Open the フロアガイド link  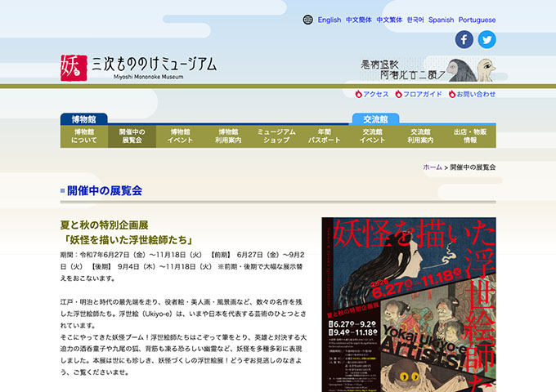click(423, 94)
